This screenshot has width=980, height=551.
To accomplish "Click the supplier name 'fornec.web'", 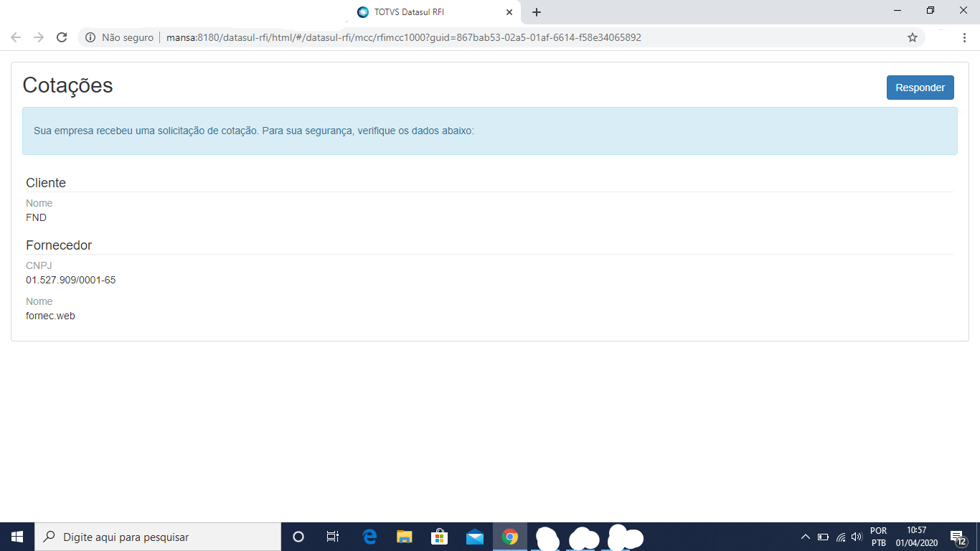I will (50, 316).
